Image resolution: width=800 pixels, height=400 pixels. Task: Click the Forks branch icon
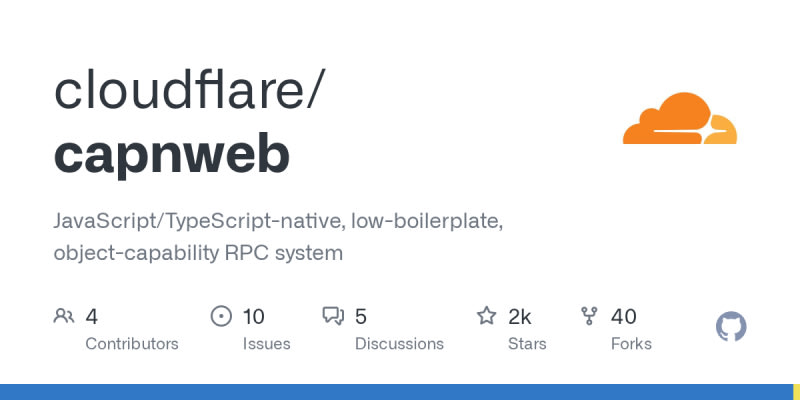pos(590,317)
